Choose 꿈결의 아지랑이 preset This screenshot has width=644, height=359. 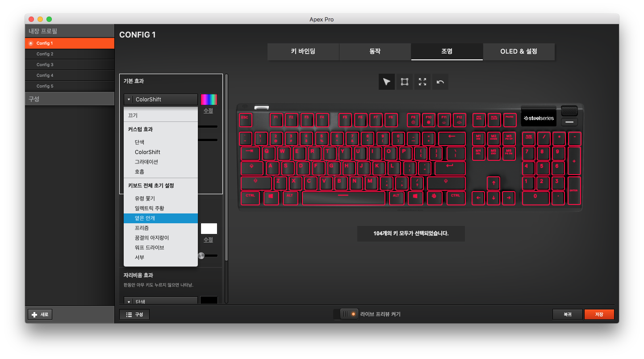tap(161, 238)
